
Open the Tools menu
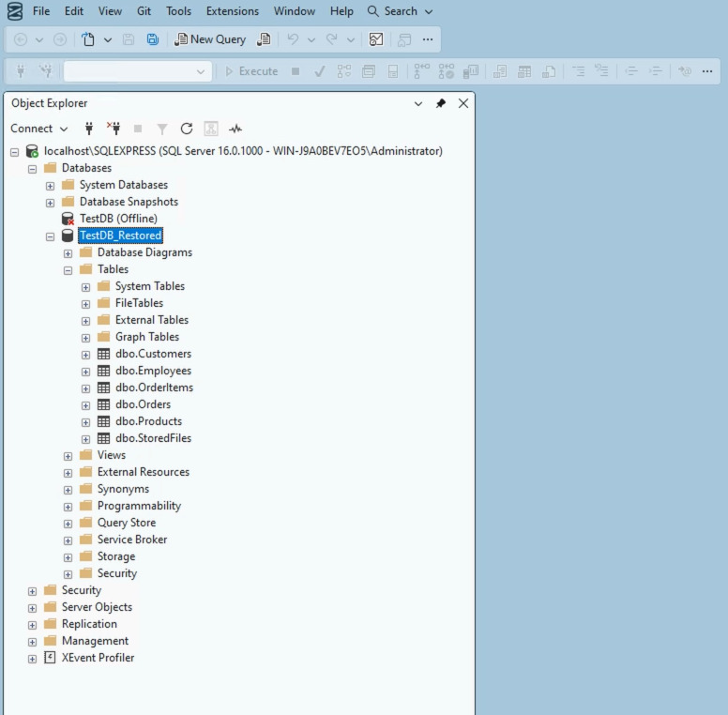tap(179, 11)
